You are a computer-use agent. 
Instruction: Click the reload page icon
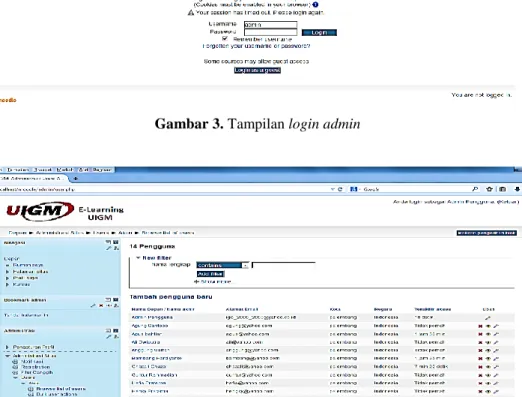[x=340, y=189]
